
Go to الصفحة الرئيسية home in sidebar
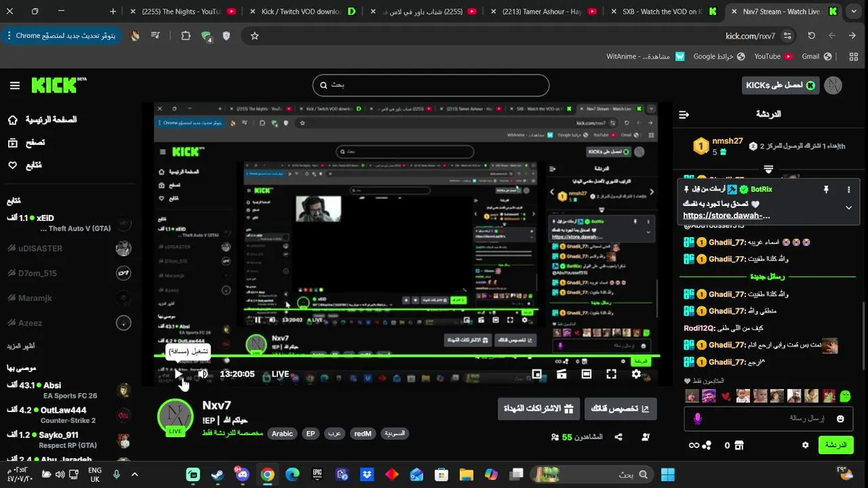coord(44,120)
